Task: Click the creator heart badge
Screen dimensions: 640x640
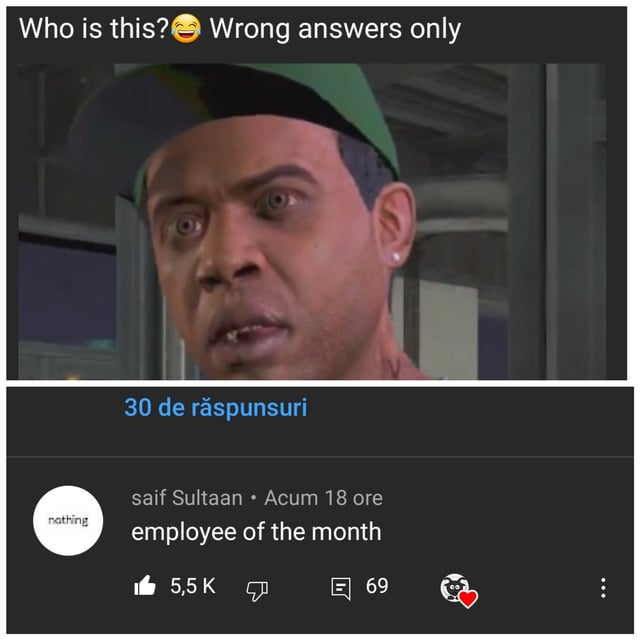Action: [x=459, y=590]
